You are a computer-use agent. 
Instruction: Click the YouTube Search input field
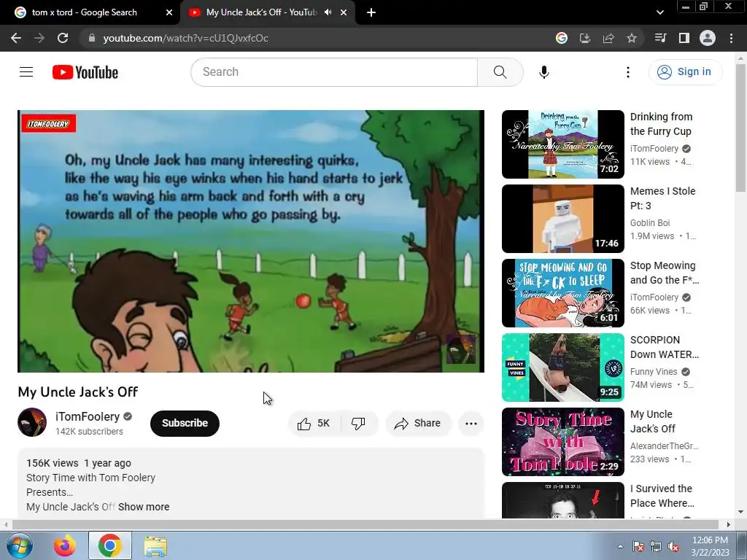pyautogui.click(x=334, y=72)
